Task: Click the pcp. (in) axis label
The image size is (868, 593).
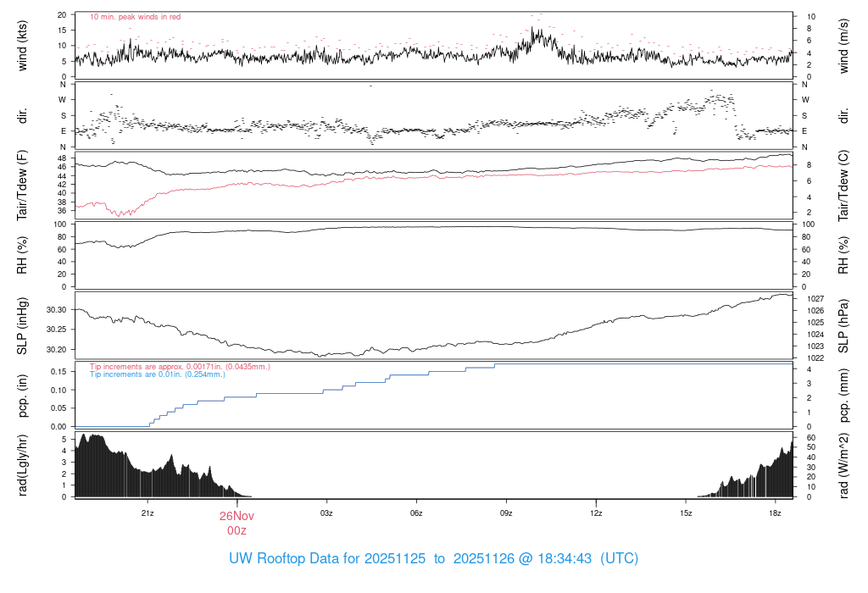Action: [22, 396]
